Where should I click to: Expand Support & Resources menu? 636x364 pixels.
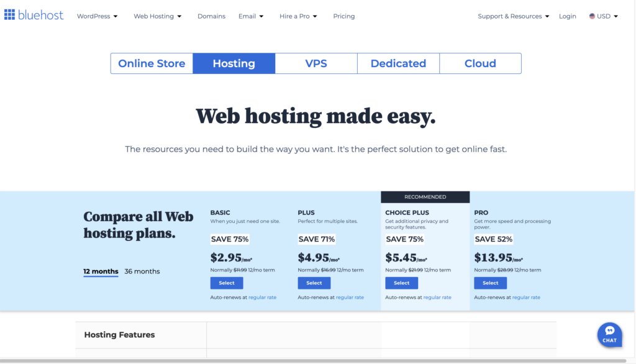click(x=513, y=16)
